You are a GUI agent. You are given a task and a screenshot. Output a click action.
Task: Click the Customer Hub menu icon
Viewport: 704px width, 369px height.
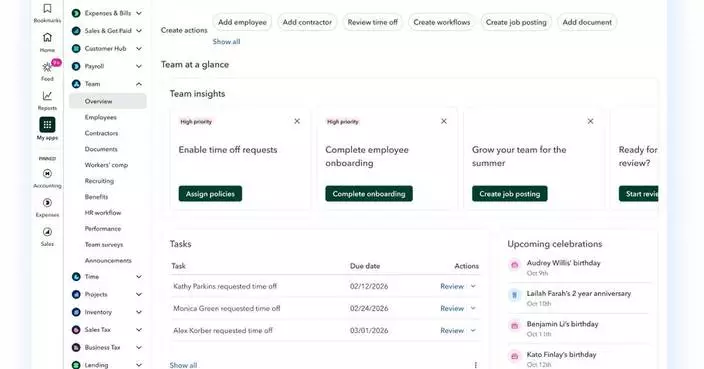(76, 48)
